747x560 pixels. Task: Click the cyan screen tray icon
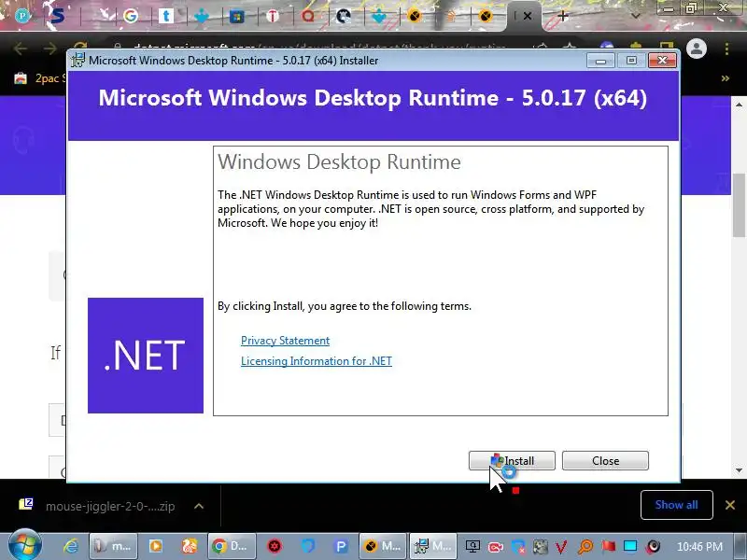[630, 546]
